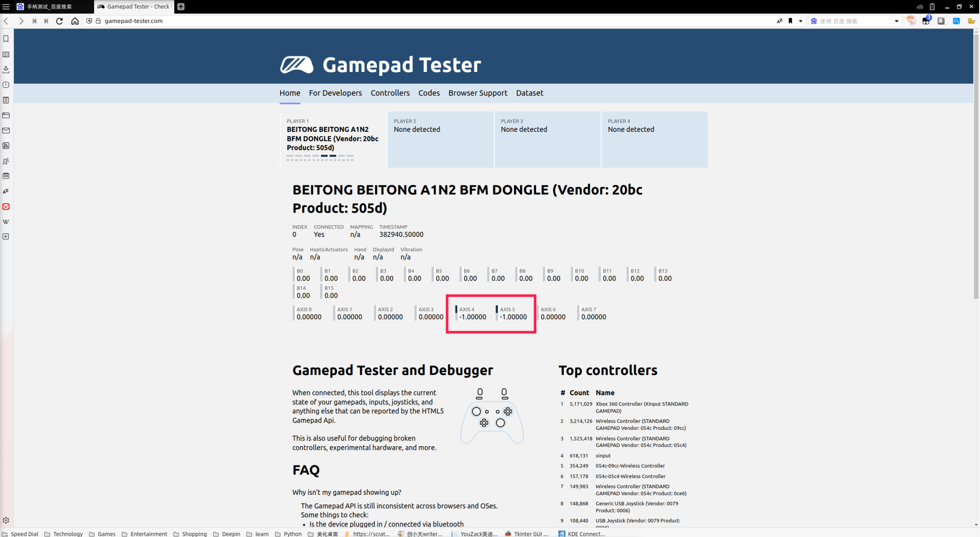Viewport: 980px width, 537px height.
Task: Open the Feeds (RSS) panel
Action: (x=6, y=146)
